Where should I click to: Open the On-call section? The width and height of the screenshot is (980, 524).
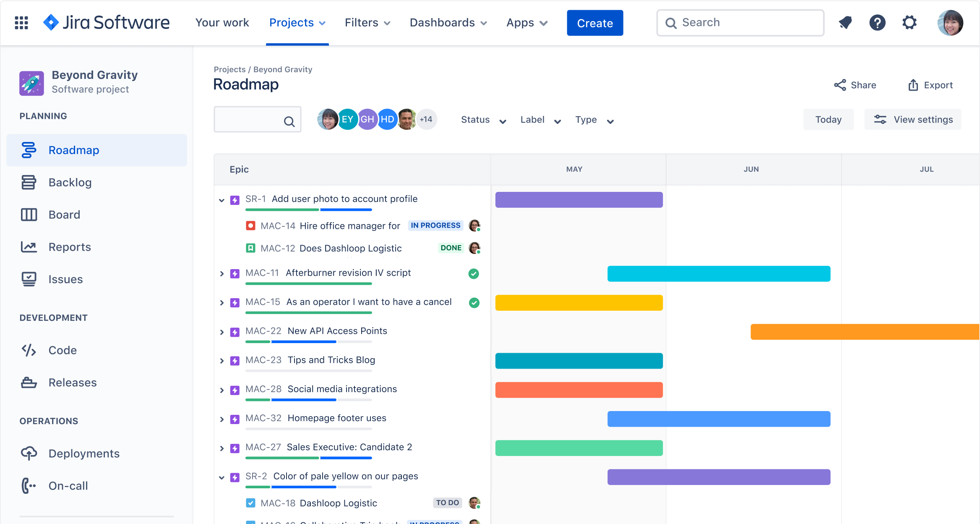pyautogui.click(x=28, y=485)
